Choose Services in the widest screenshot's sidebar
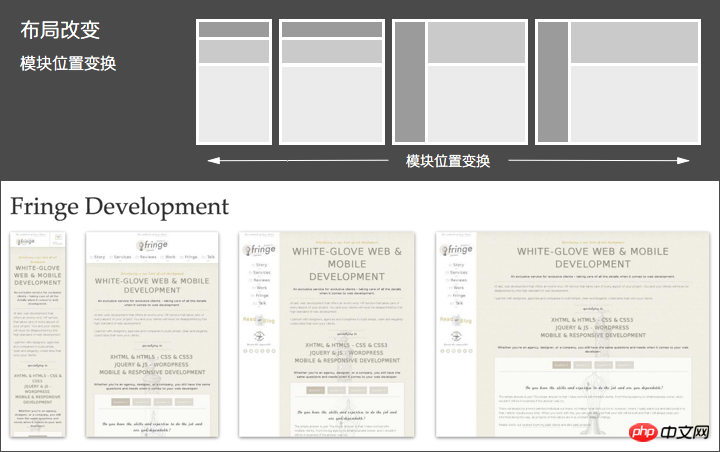Viewport: 720px width, 452px height. (x=457, y=272)
